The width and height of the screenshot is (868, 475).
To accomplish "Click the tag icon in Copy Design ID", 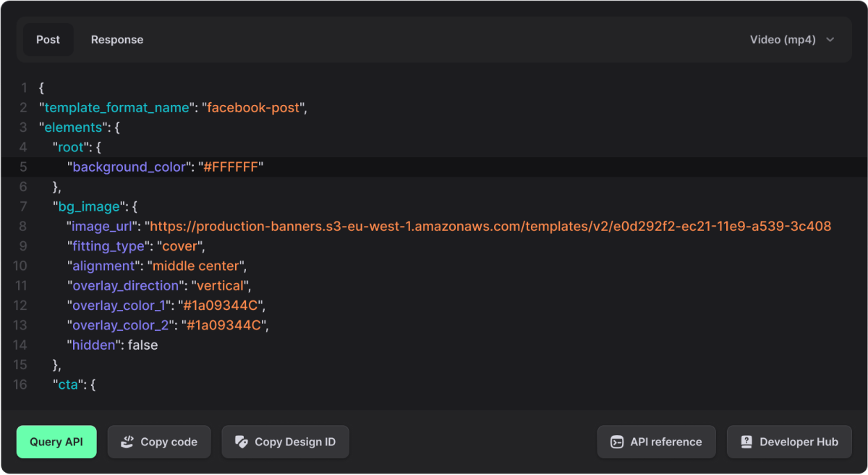I will (x=242, y=442).
